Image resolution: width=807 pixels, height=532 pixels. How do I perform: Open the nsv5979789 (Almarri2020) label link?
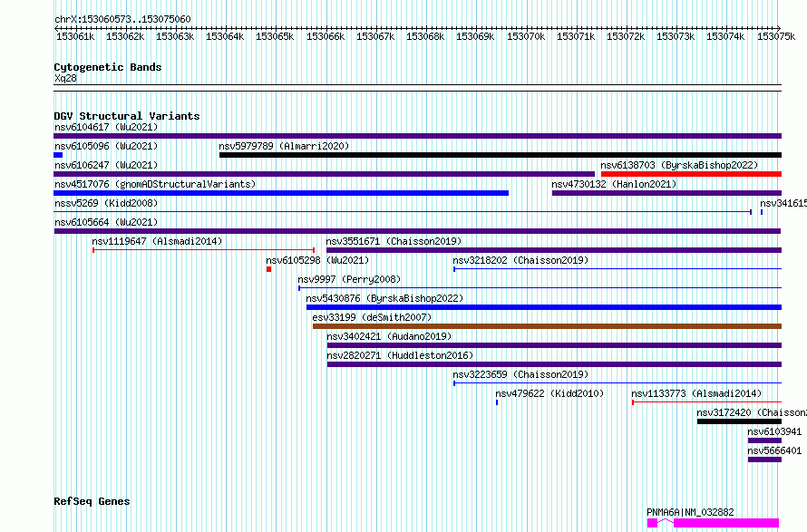[284, 146]
